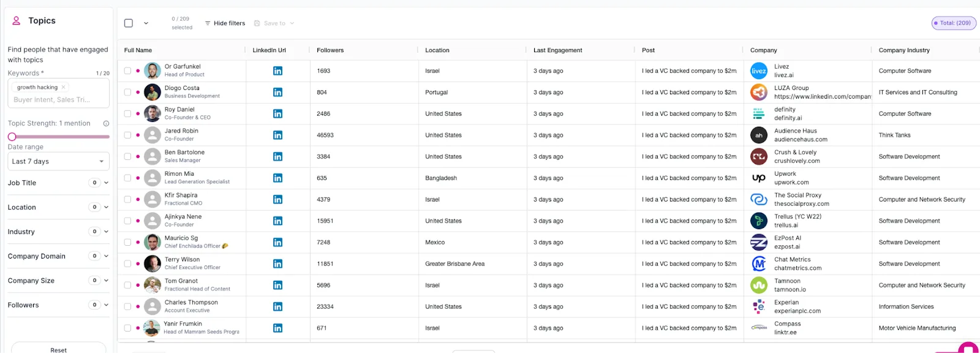
Task: Check the Diogo Costa row checkbox
Action: [127, 93]
